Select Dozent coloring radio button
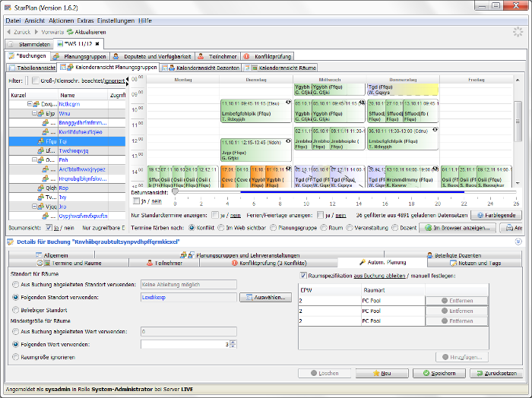The width and height of the screenshot is (532, 398). [x=394, y=228]
